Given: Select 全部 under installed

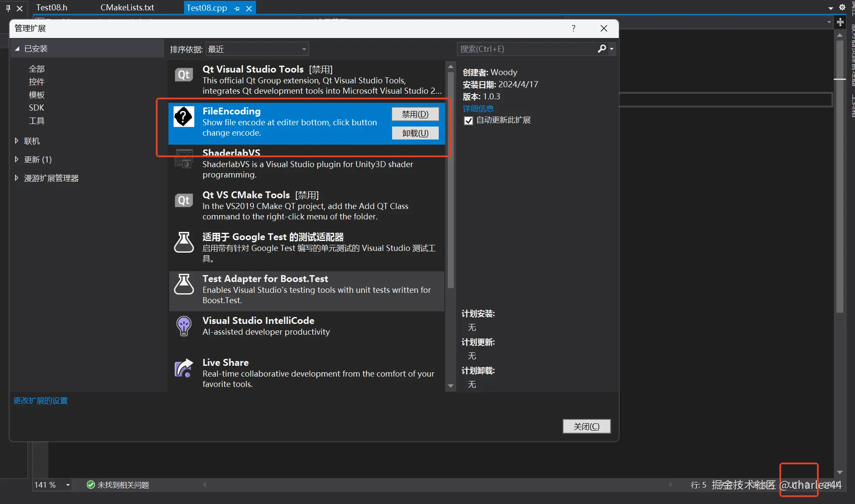Looking at the screenshot, I should [x=37, y=69].
